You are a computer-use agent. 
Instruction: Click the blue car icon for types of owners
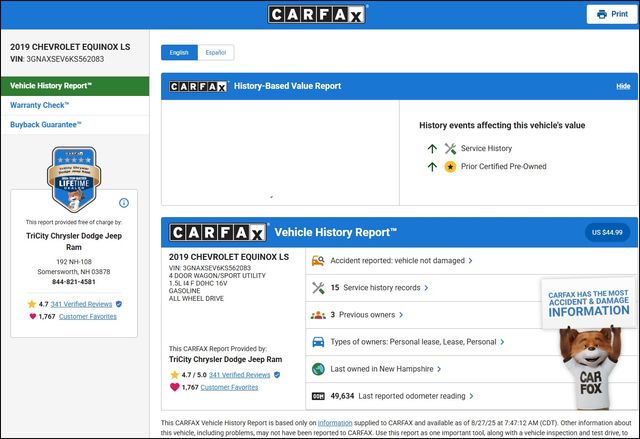point(318,342)
